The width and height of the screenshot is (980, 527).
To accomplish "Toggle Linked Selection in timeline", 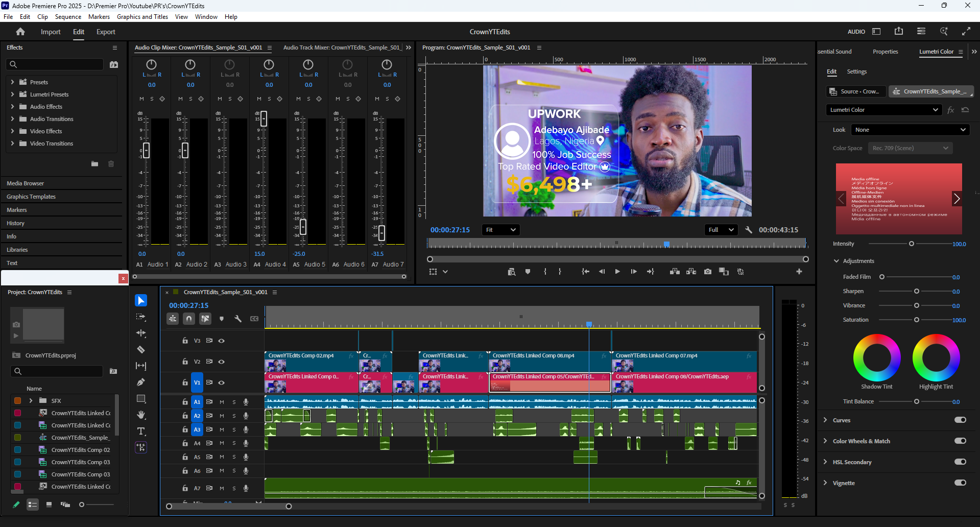I will tap(205, 319).
